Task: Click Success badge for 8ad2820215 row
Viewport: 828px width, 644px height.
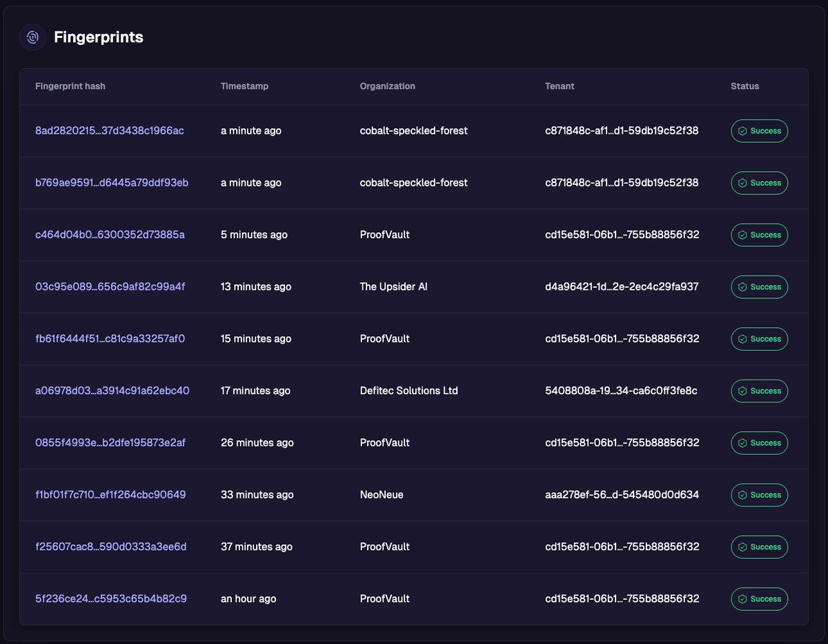Action: (x=759, y=131)
